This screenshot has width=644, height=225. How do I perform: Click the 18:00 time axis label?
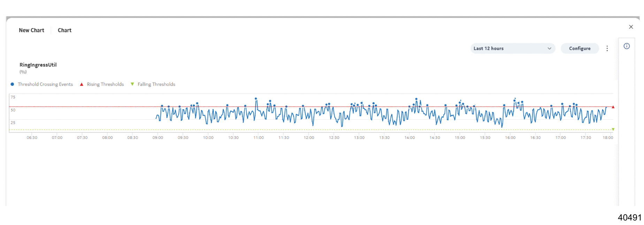[x=608, y=138]
